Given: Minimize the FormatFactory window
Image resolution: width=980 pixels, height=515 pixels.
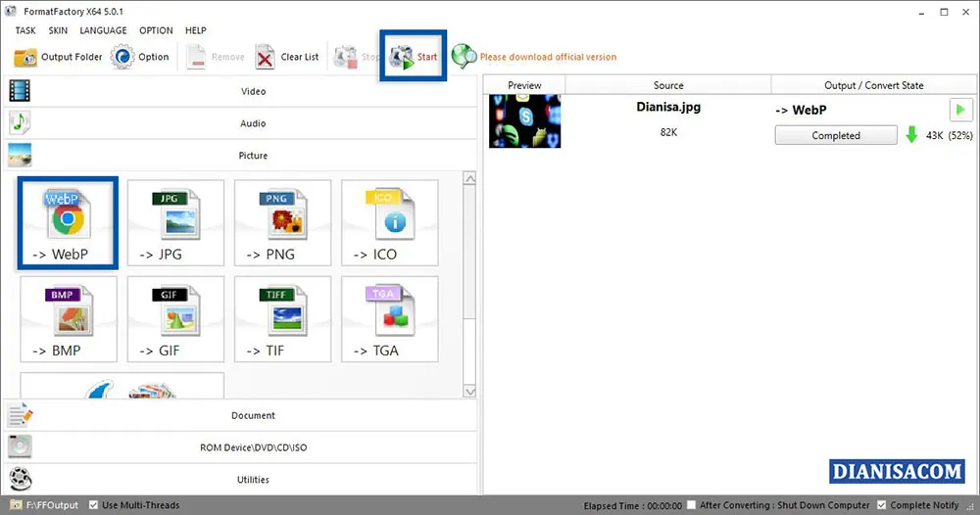Looking at the screenshot, I should [x=921, y=12].
